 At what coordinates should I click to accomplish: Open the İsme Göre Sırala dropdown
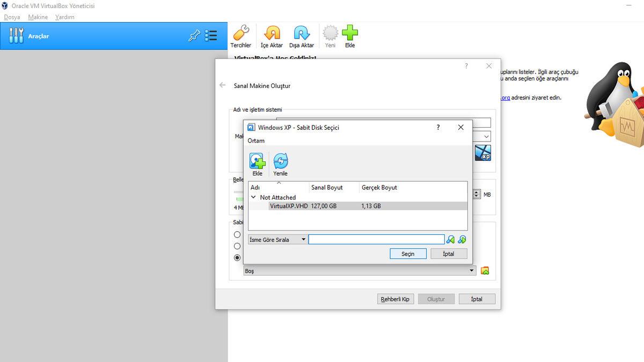point(303,239)
